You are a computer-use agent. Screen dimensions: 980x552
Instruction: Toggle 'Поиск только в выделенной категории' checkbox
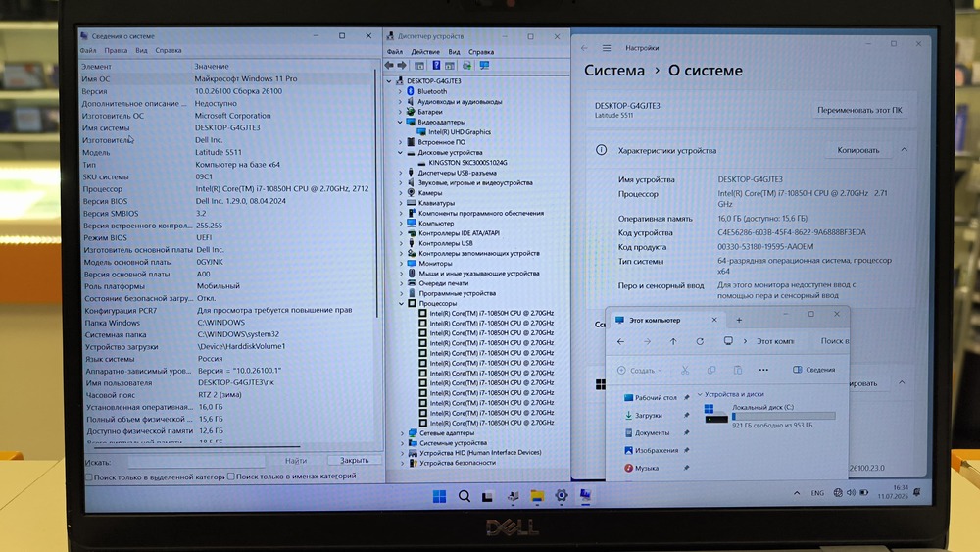pyautogui.click(x=89, y=477)
